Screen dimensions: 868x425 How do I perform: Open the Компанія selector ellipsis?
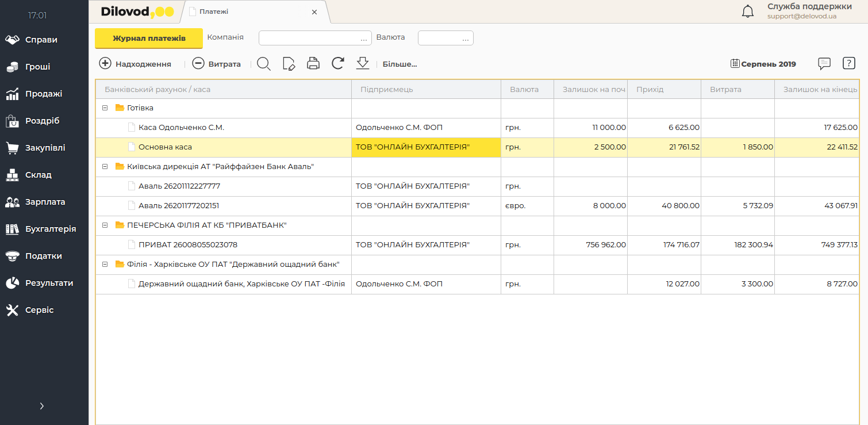pyautogui.click(x=364, y=38)
